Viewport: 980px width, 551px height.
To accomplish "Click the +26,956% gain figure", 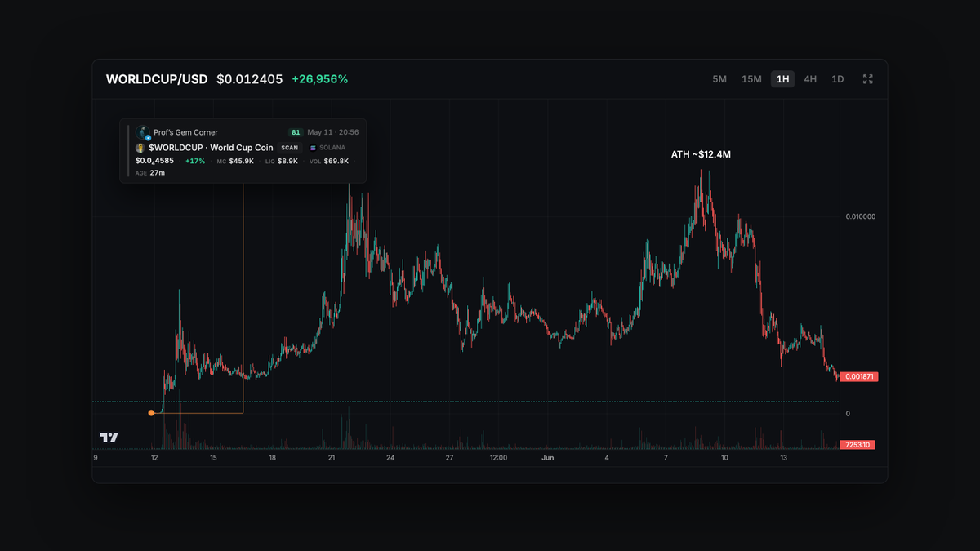I will (320, 79).
